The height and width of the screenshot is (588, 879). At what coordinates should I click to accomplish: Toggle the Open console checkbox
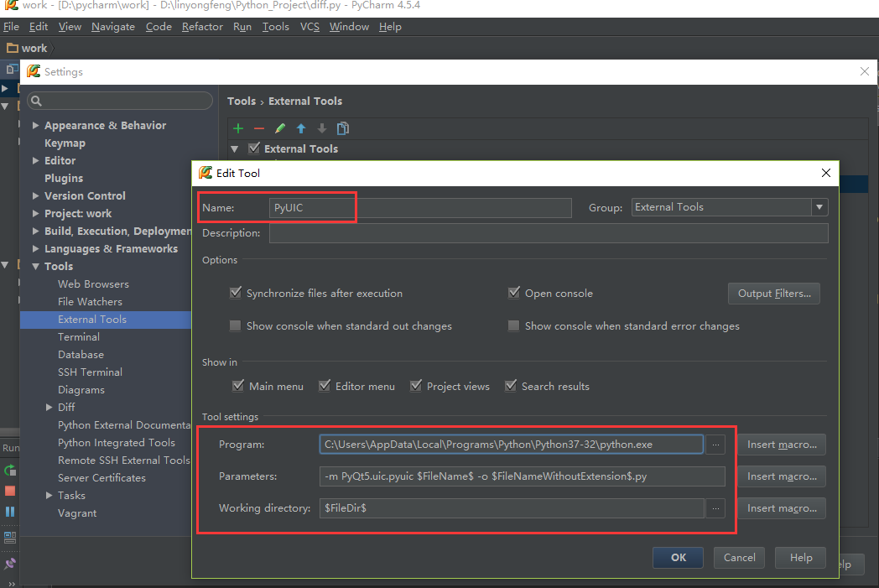click(x=513, y=293)
